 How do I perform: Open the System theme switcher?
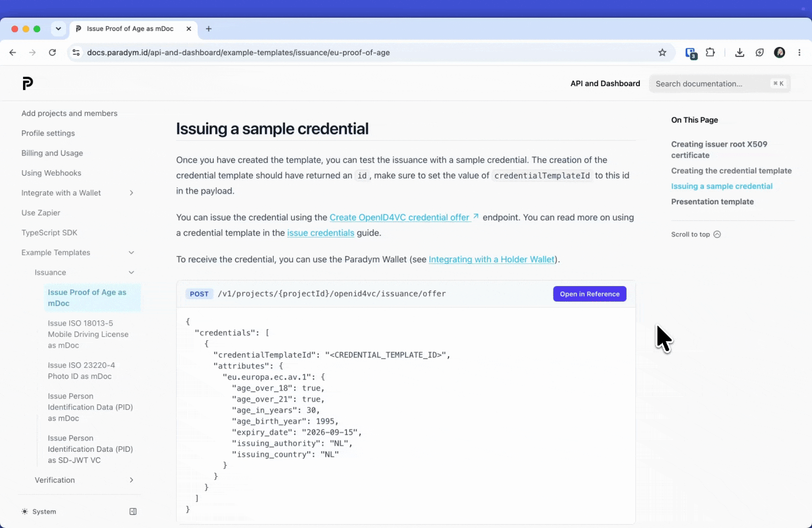click(39, 511)
